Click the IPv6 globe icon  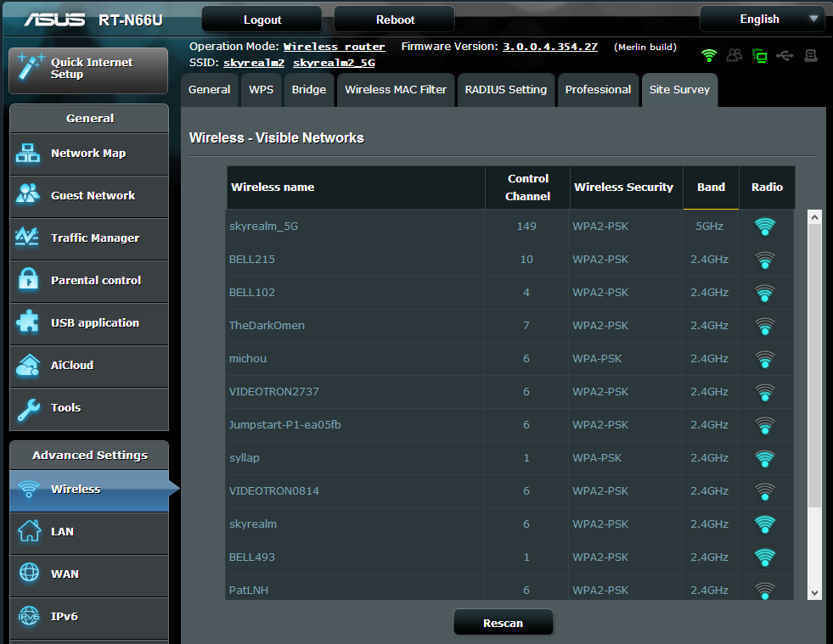pyautogui.click(x=29, y=616)
